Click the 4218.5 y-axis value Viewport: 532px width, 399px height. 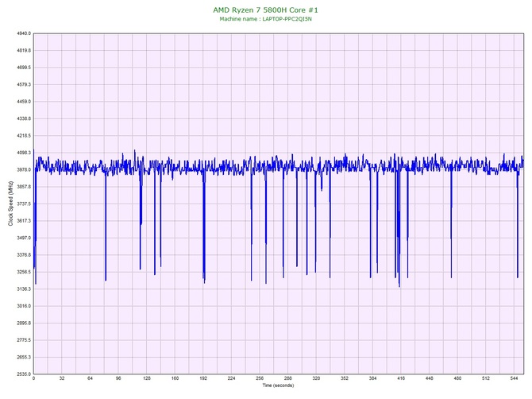[x=24, y=136]
